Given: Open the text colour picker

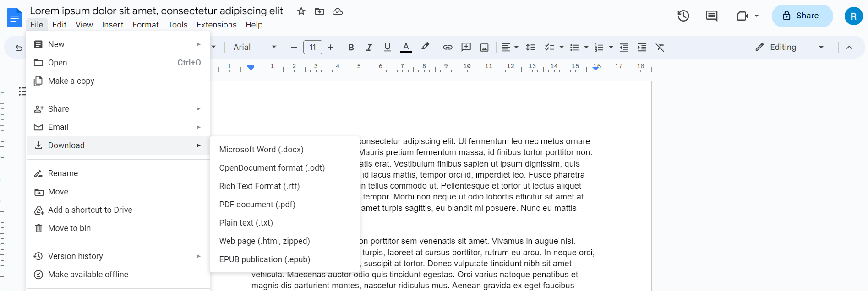Looking at the screenshot, I should click(x=406, y=48).
